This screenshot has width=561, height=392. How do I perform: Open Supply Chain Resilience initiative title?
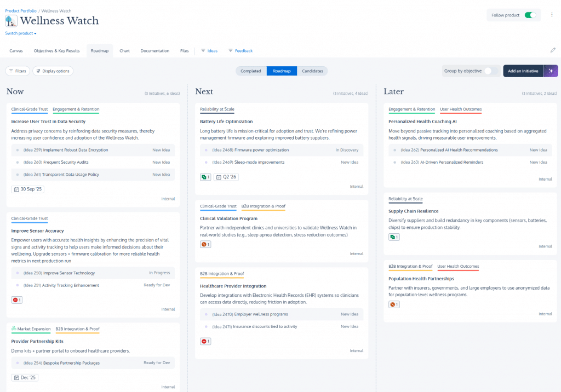tap(413, 211)
